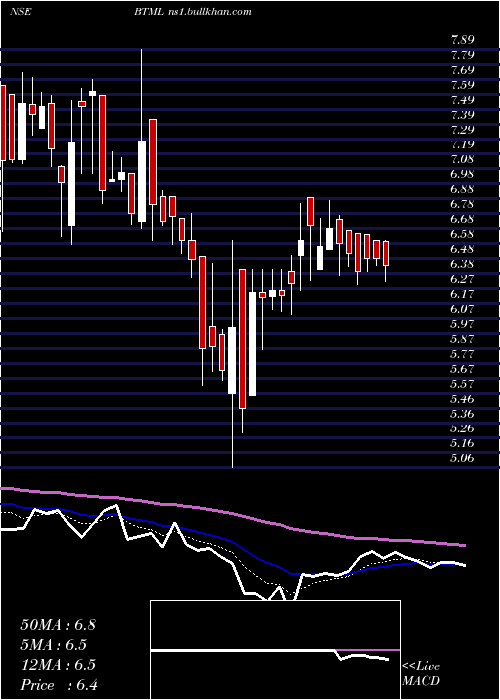
Task: Click the 5.87 price axis label
Action: (x=463, y=338)
